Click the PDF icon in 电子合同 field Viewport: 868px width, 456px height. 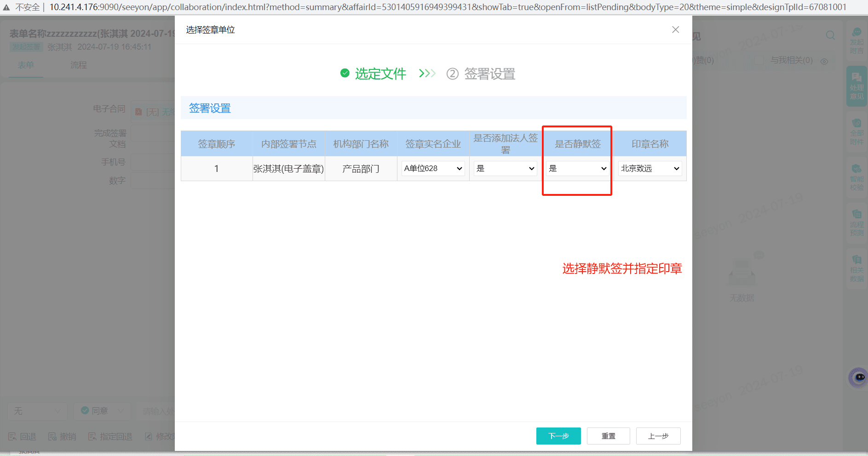(x=138, y=112)
